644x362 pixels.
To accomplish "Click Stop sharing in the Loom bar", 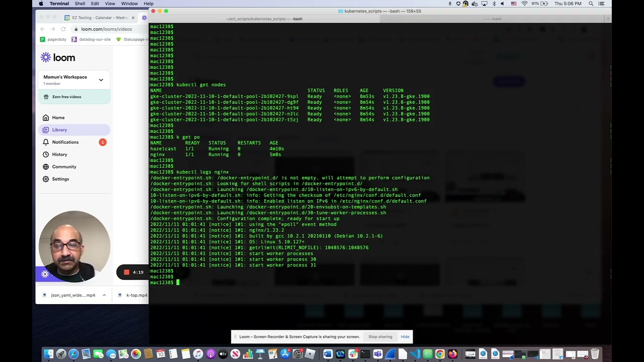I will tap(380, 337).
